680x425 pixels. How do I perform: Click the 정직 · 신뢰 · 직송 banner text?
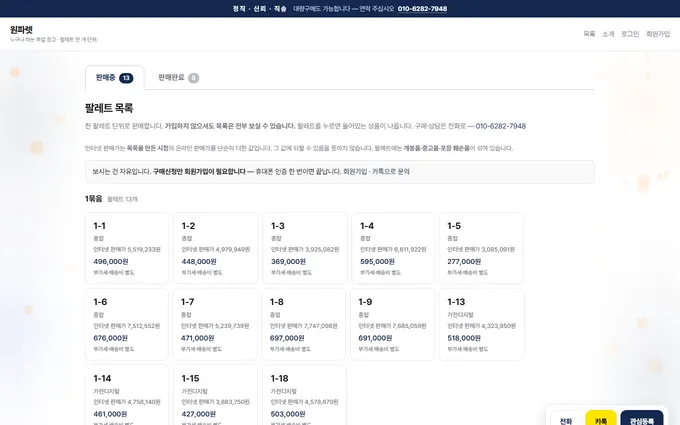259,9
